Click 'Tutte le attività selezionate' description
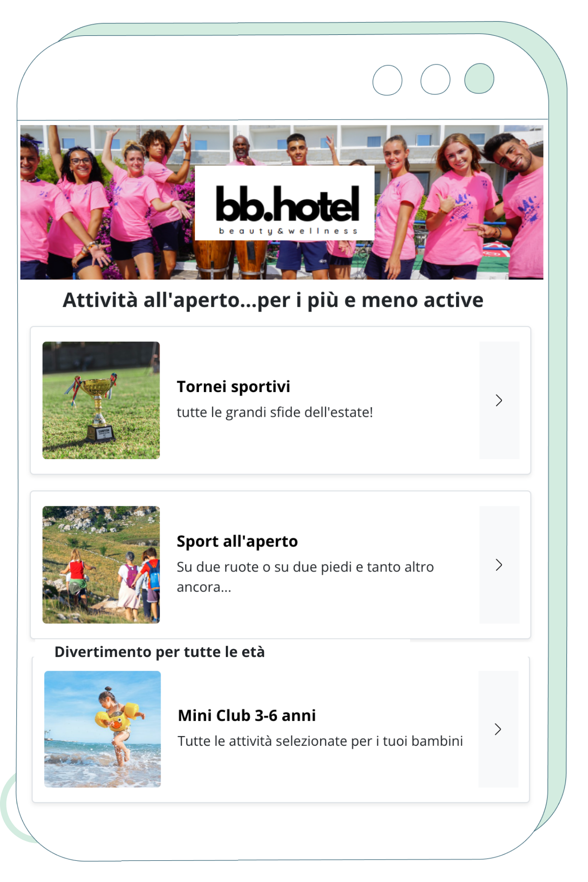 (x=320, y=741)
